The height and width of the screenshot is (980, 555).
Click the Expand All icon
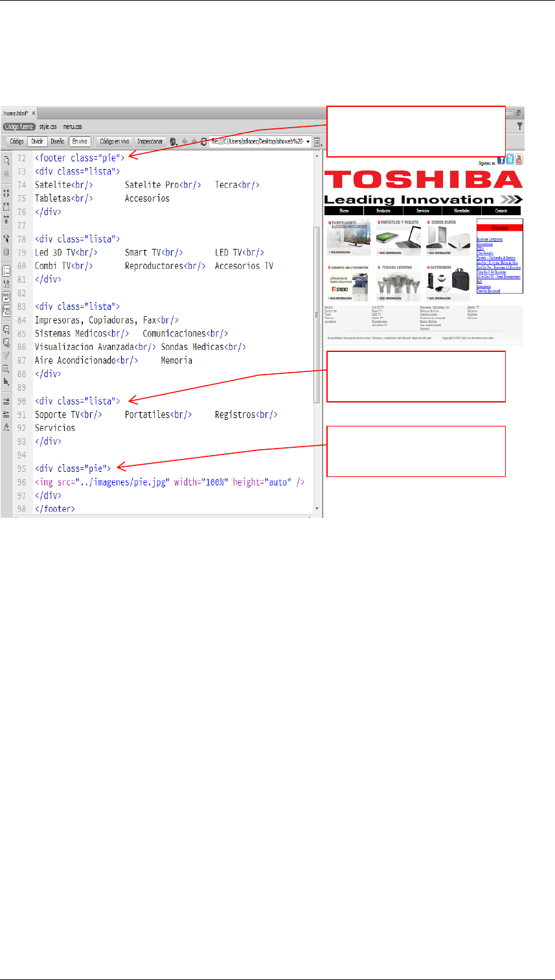point(6,219)
